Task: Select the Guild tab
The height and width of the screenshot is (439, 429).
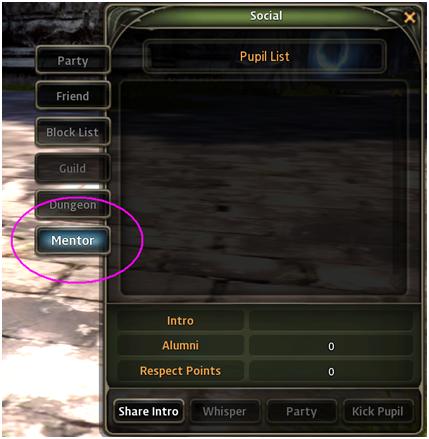Action: tap(73, 168)
